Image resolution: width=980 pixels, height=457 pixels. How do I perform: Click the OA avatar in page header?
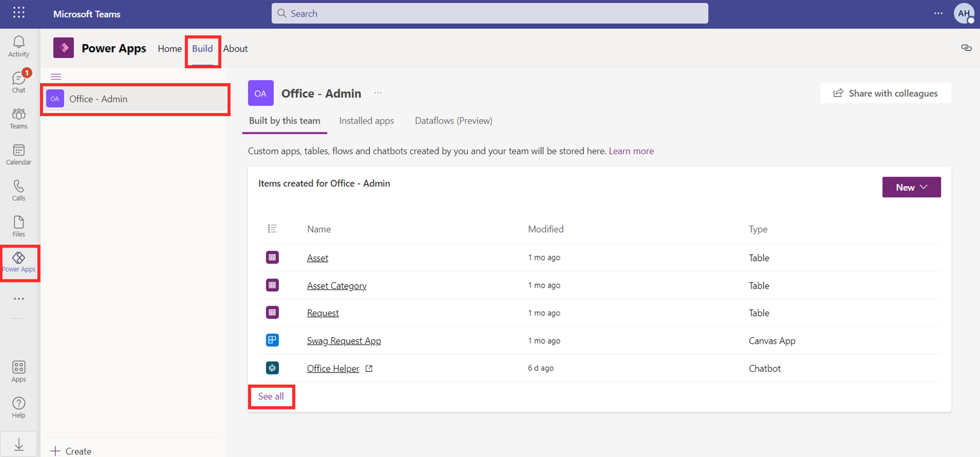[x=261, y=93]
